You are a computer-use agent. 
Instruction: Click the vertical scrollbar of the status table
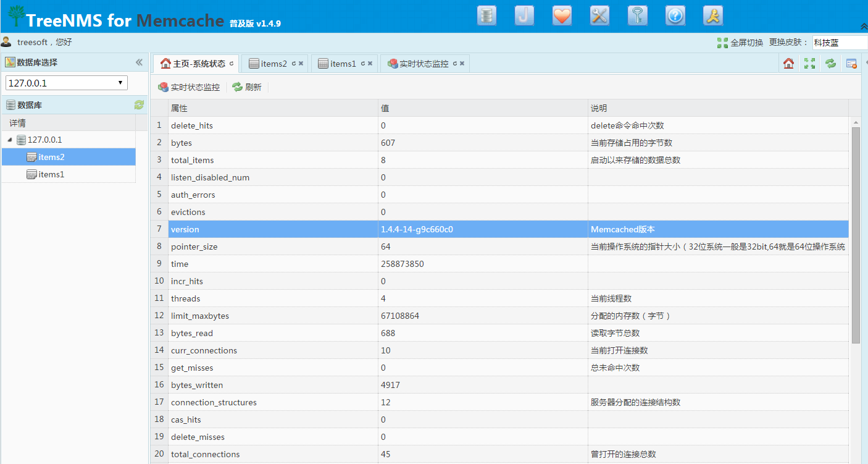click(856, 235)
